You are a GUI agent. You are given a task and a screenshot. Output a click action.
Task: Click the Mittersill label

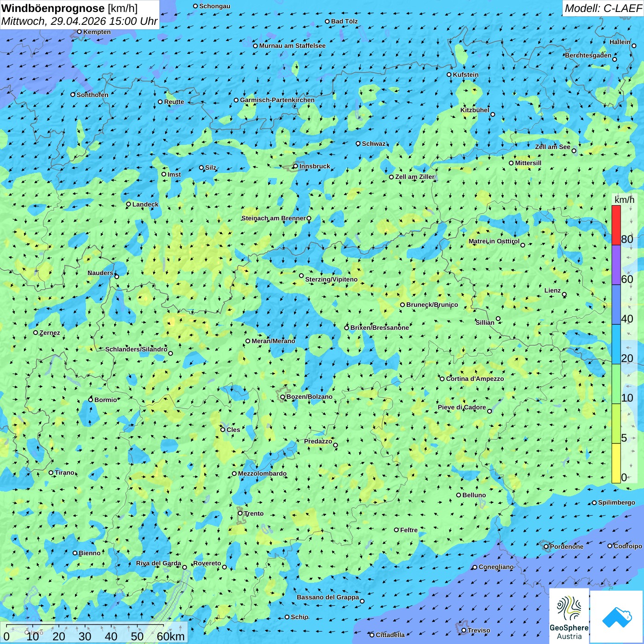point(528,163)
